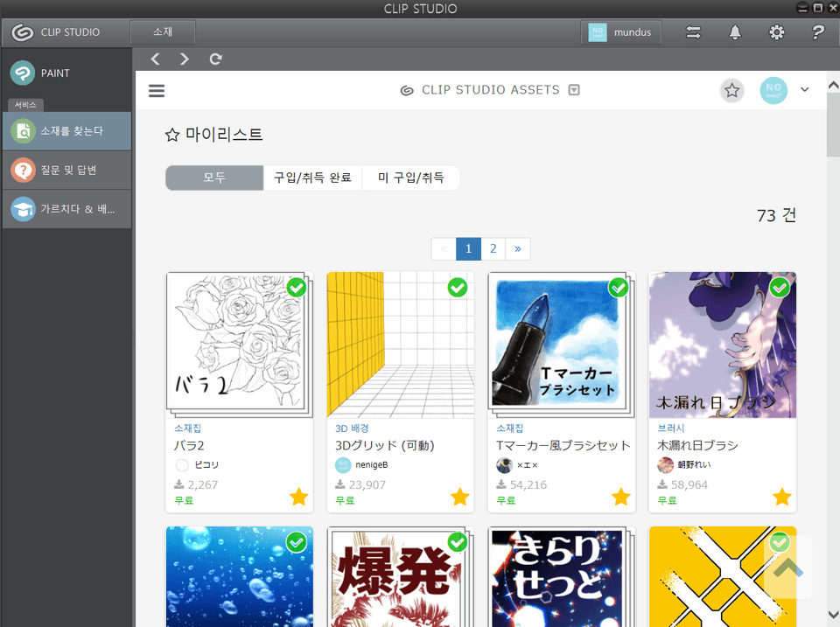
Task: Open the question mark help icon
Action: click(817, 32)
